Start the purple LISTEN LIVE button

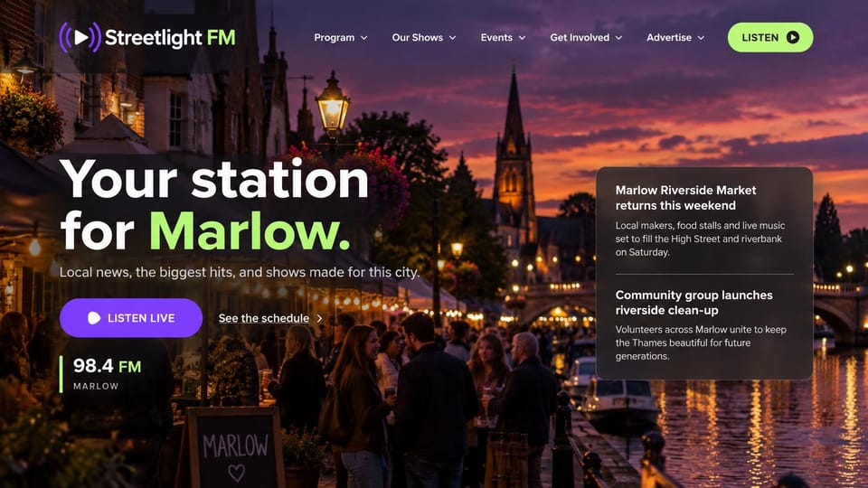(x=131, y=318)
